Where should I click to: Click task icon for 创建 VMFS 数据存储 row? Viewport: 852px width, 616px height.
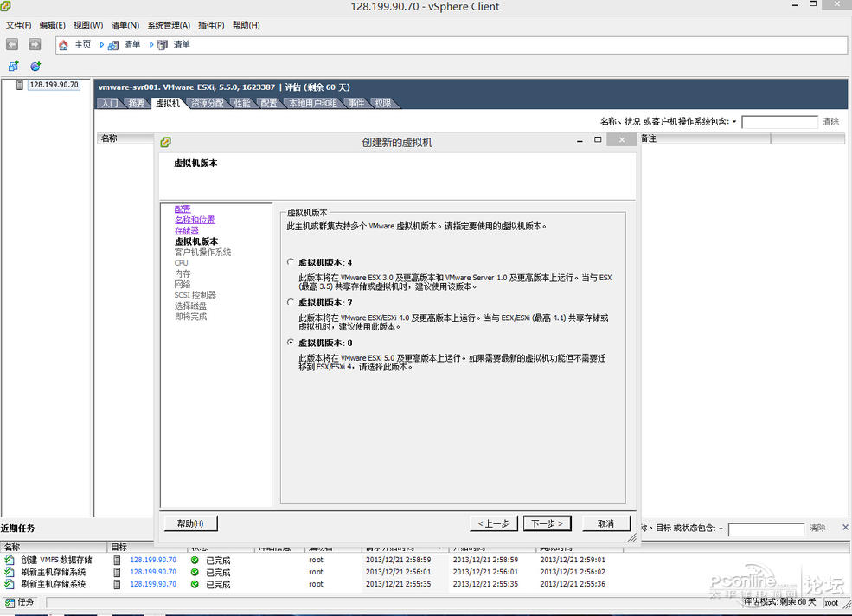[x=10, y=560]
